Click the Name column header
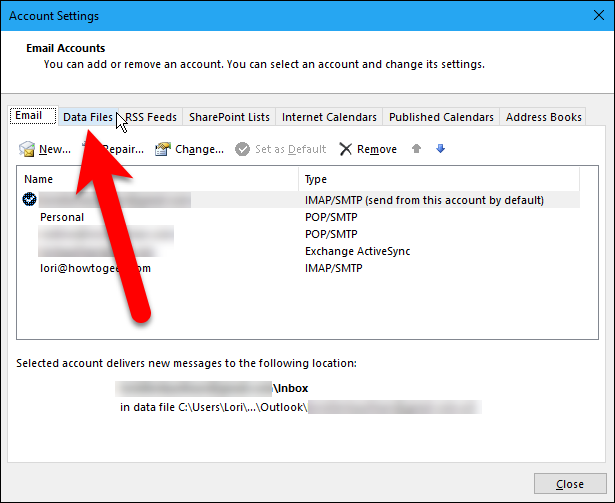The image size is (615, 503). tap(157, 179)
